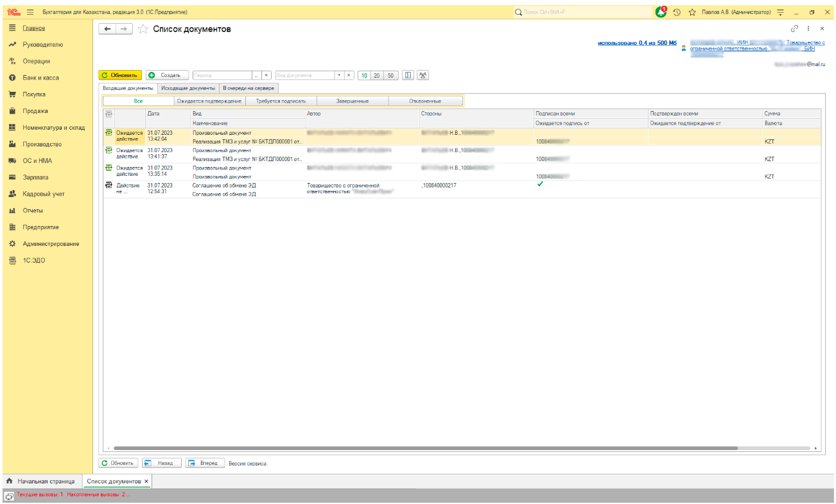Image resolution: width=836 pixels, height=504 pixels.
Task: Click the Вперед button
Action: pos(205,462)
